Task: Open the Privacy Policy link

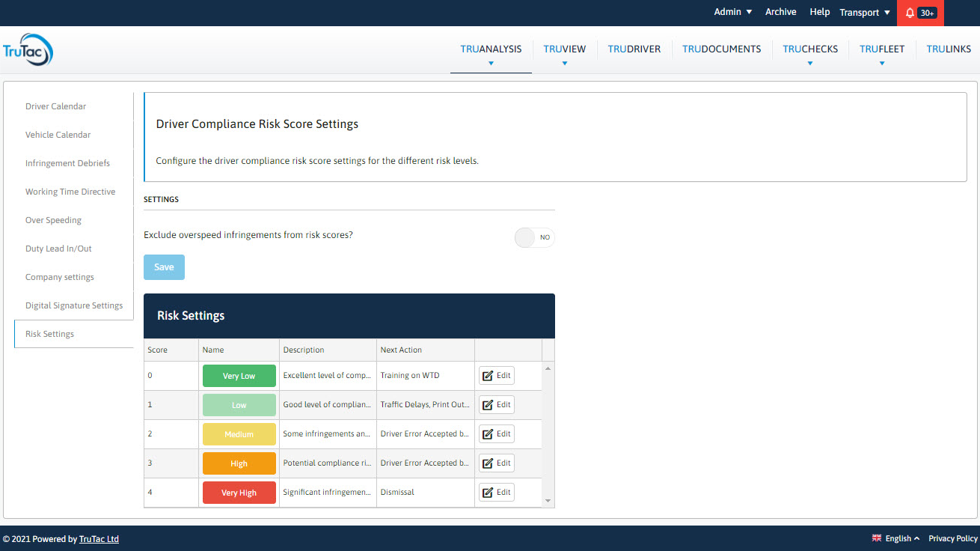Action: click(952, 538)
